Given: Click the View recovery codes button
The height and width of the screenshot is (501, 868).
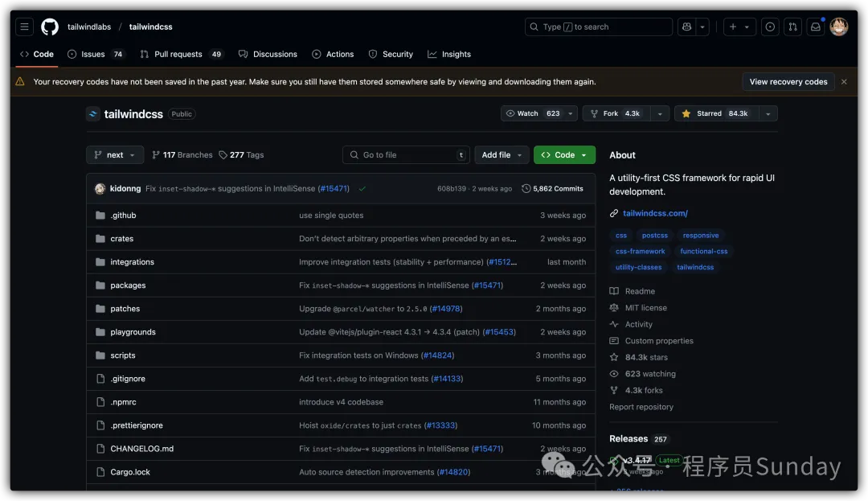Looking at the screenshot, I should 788,82.
